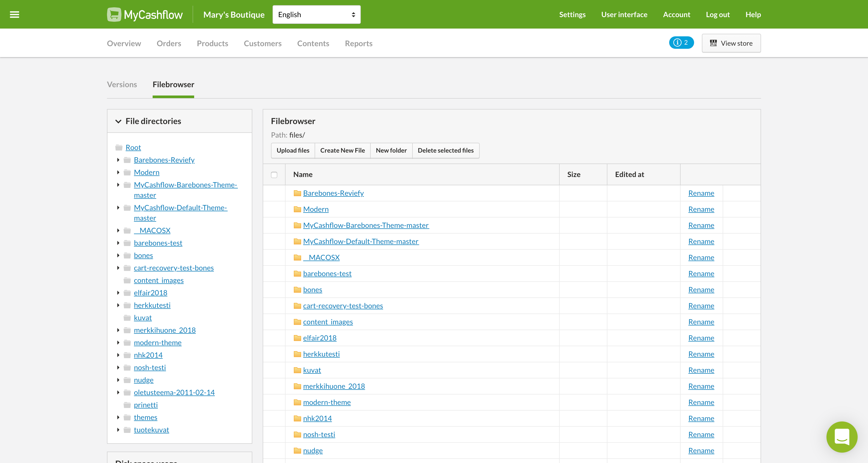Click Delete selected files button

coord(445,150)
